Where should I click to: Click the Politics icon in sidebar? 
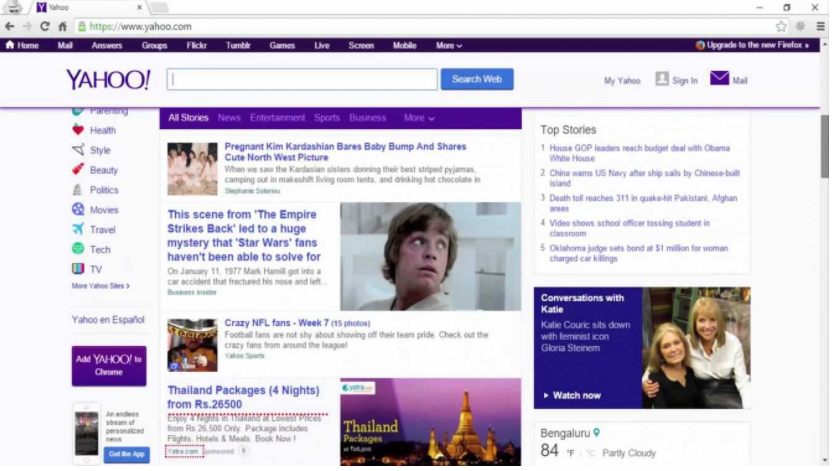pos(78,189)
